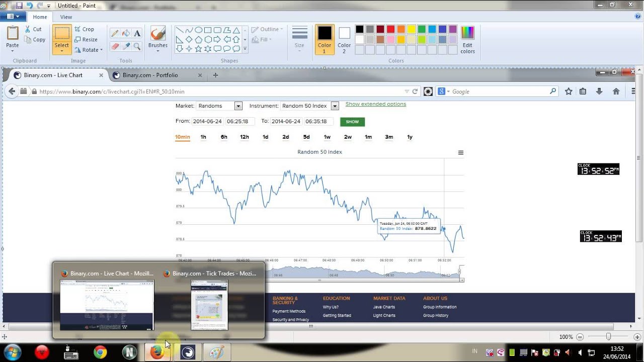Switch to the View ribbon tab
This screenshot has width=644, height=362.
[66, 17]
